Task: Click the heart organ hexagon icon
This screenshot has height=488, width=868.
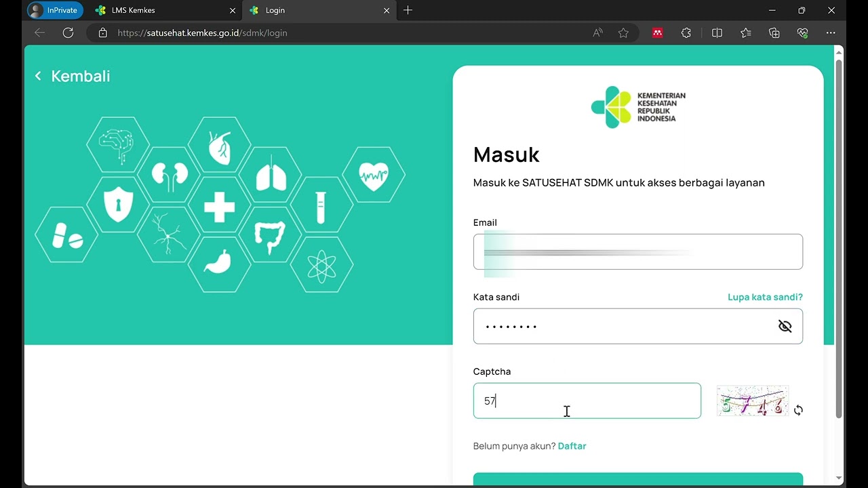Action: coord(219,144)
